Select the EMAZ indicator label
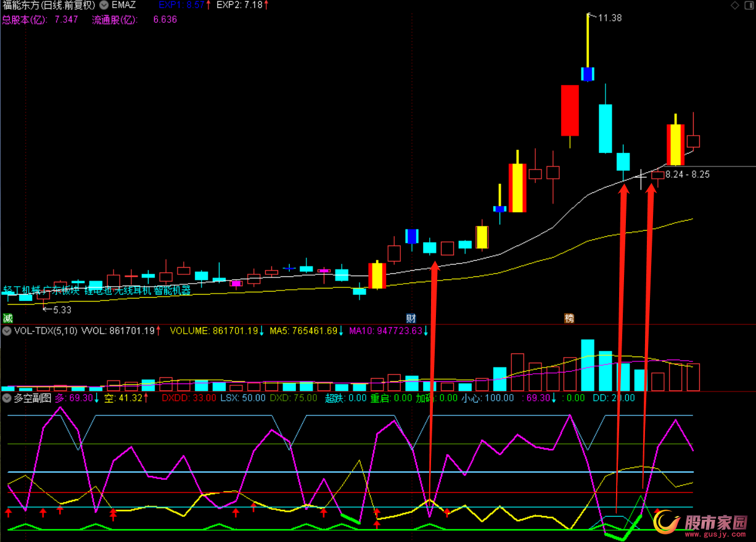 124,6
